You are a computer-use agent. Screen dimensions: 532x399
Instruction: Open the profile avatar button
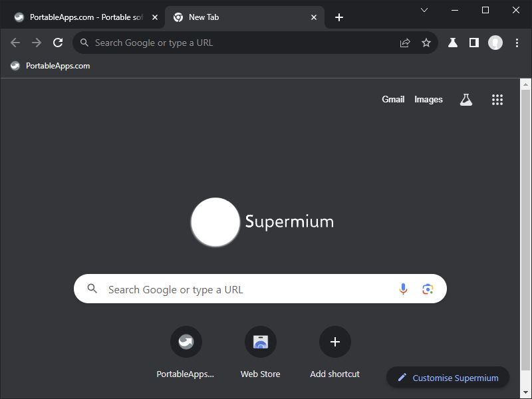pos(495,43)
